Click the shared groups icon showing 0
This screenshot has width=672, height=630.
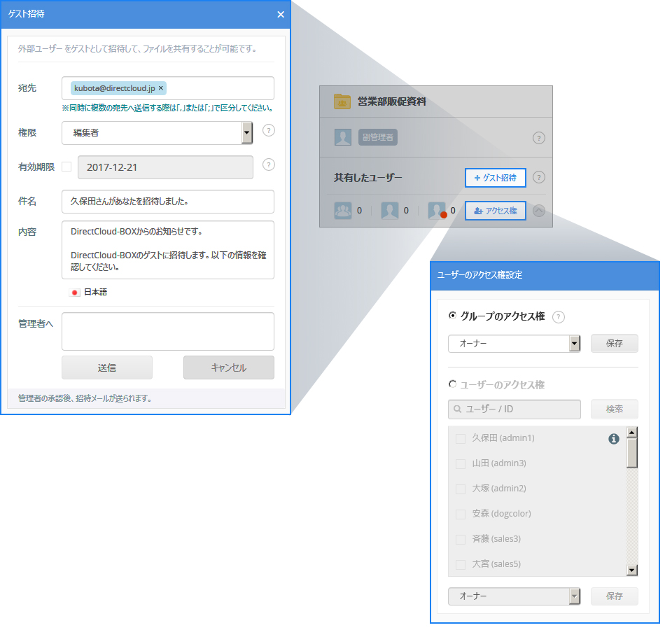click(343, 211)
